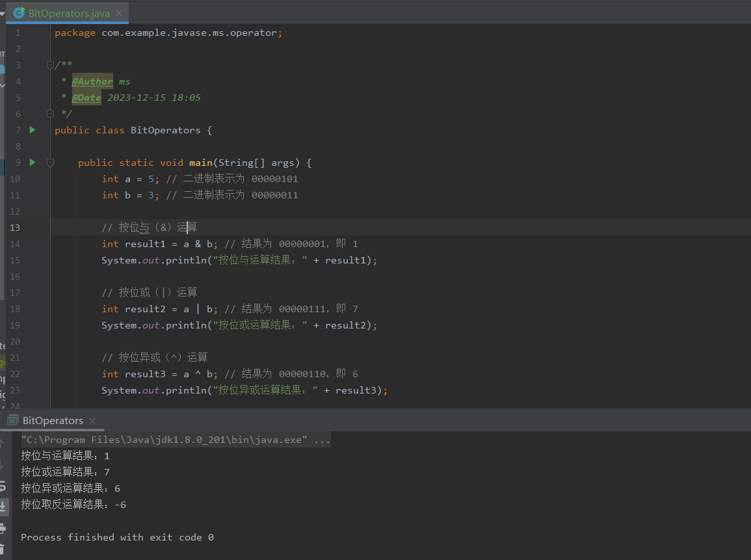Click the fold end marker at line 6
Viewport: 751px width, 560px height.
(50, 114)
